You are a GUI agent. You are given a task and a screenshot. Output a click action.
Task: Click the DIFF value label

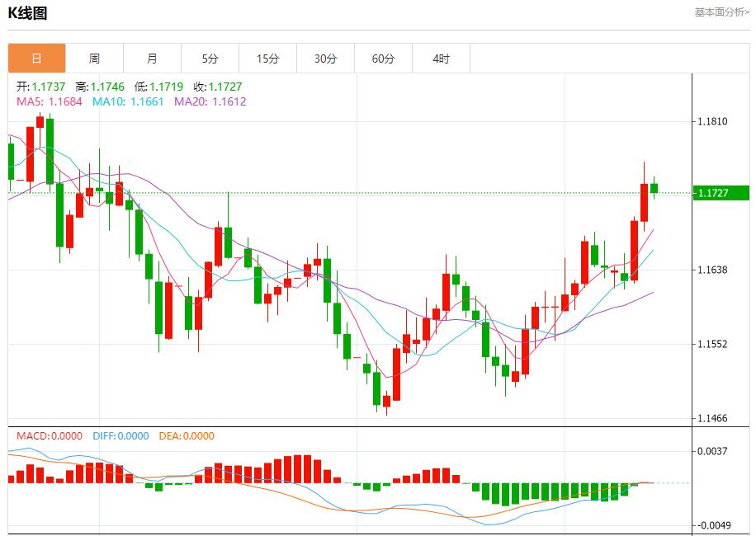[x=119, y=436]
